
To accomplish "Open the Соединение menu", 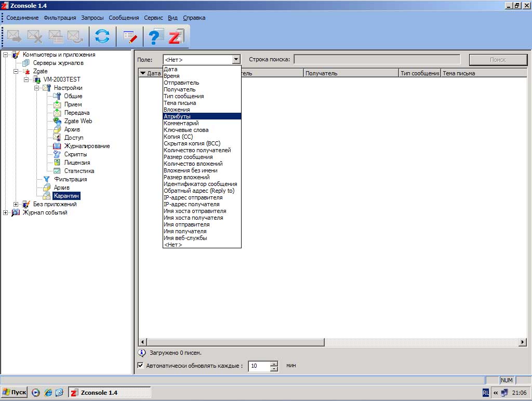I will [22, 18].
